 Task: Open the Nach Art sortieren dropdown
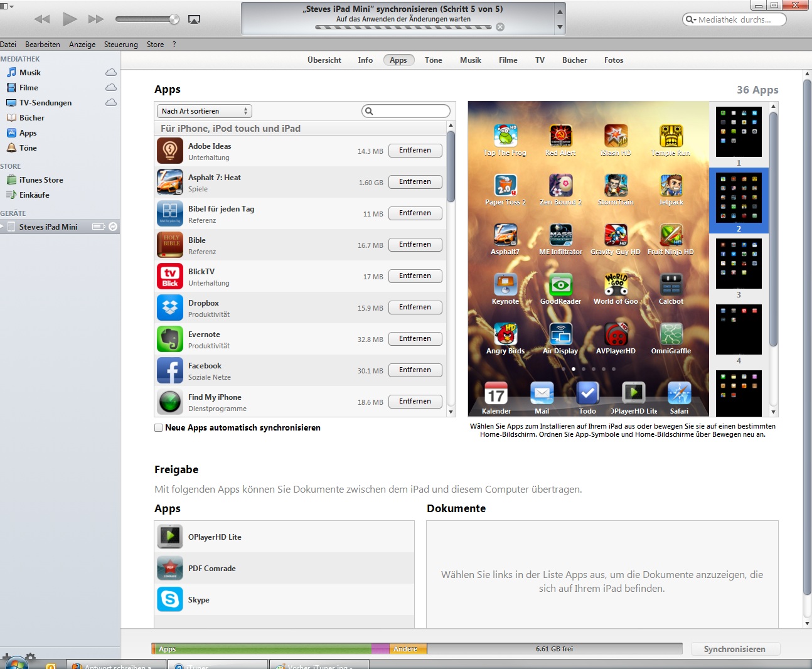204,111
